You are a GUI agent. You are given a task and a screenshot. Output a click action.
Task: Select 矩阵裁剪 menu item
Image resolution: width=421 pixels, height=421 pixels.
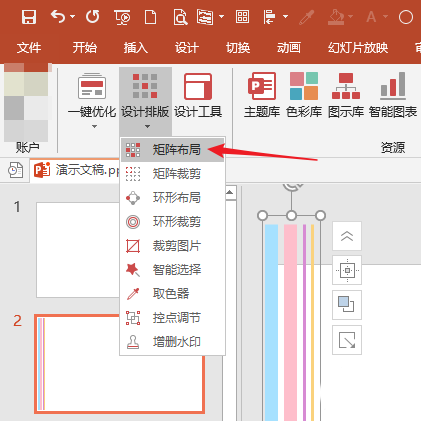[172, 174]
